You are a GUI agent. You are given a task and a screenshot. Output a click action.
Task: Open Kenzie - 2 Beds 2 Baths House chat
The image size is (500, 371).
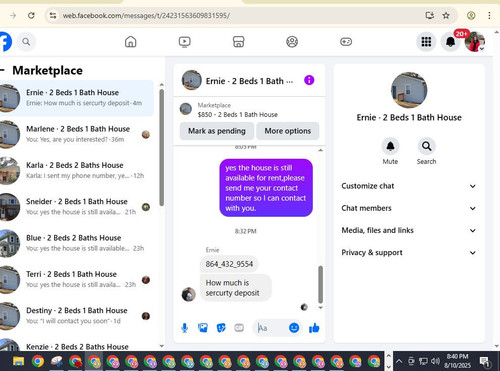77,345
